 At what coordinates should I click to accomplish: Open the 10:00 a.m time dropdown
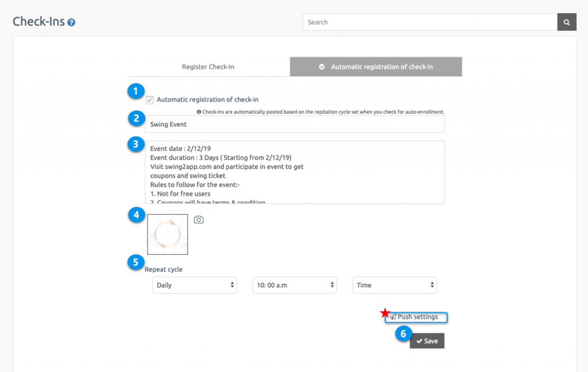(x=294, y=285)
